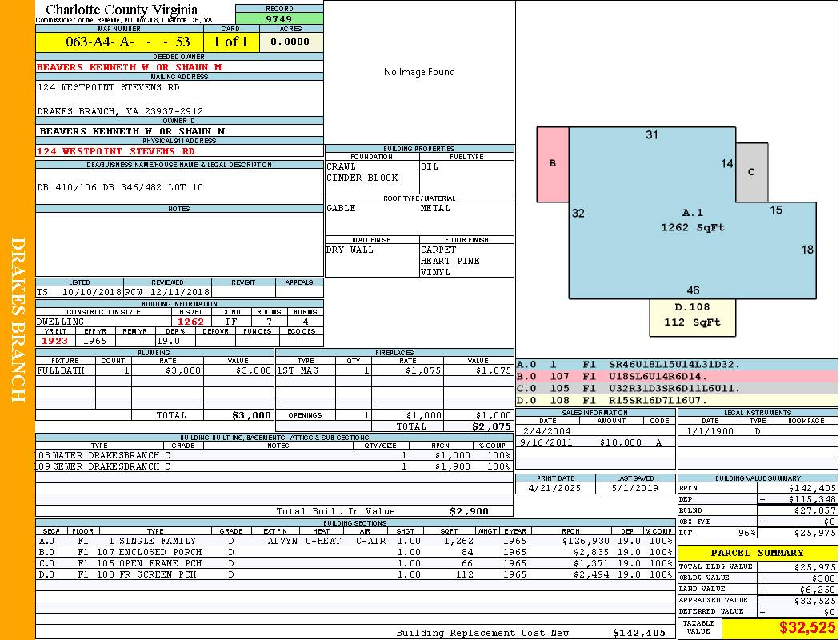This screenshot has height=640, width=840.
Task: Click the taxable value $32,525
Action: click(x=778, y=628)
